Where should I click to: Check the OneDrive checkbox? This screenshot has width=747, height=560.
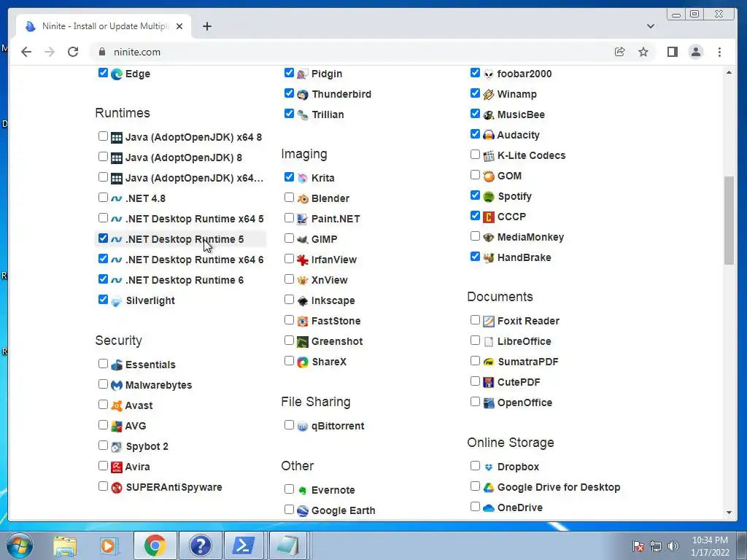(x=474, y=507)
